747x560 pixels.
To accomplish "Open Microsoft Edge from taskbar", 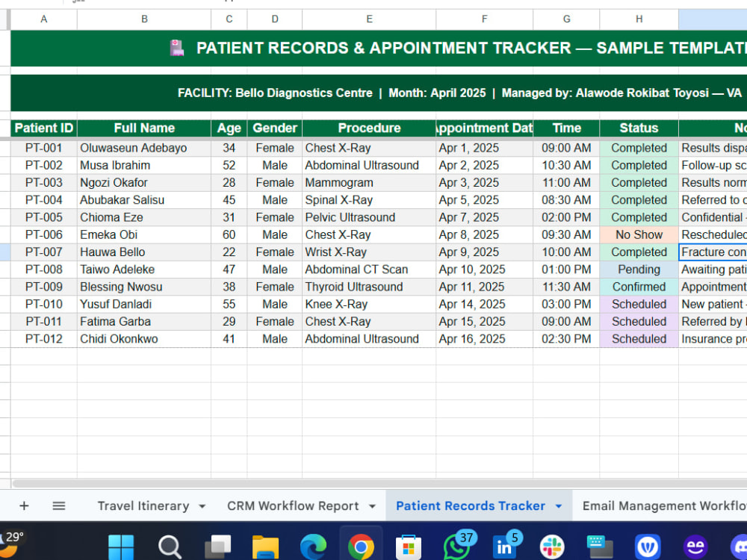I will click(x=313, y=547).
